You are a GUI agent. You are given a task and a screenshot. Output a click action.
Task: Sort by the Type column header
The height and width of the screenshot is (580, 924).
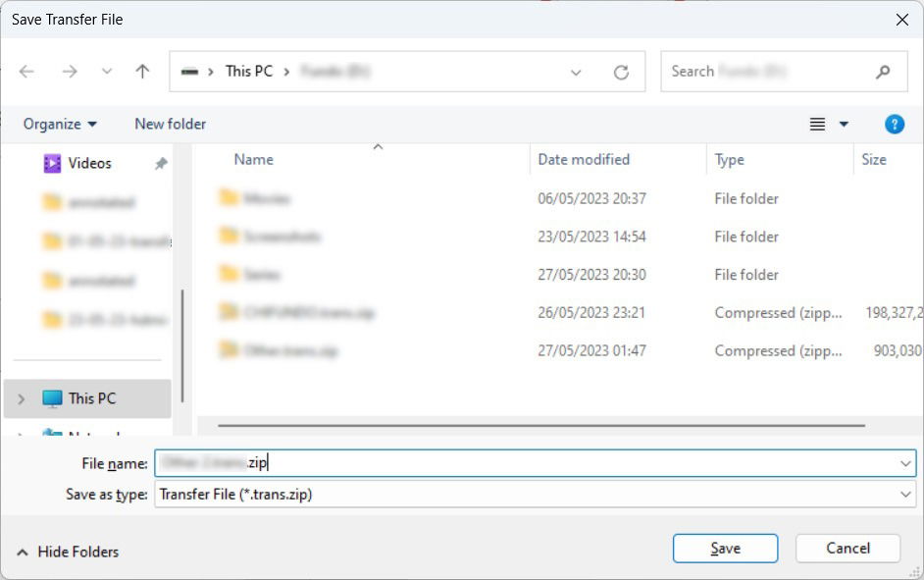tap(729, 160)
